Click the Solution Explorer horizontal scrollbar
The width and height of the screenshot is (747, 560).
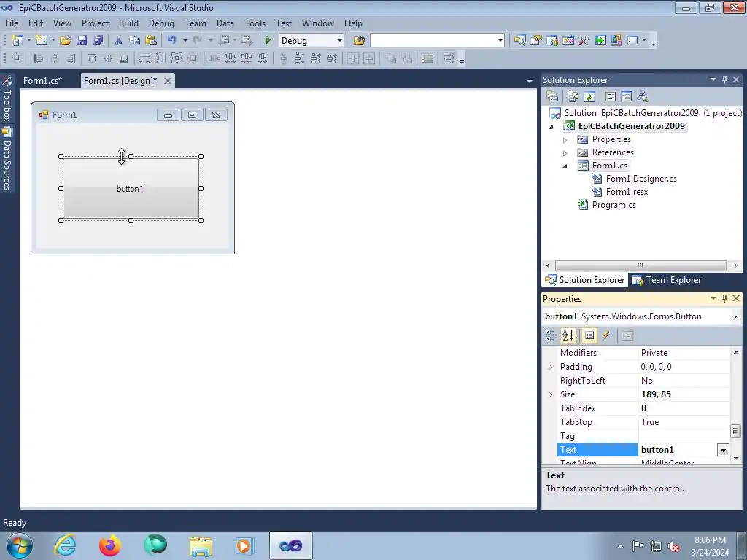[640, 265]
